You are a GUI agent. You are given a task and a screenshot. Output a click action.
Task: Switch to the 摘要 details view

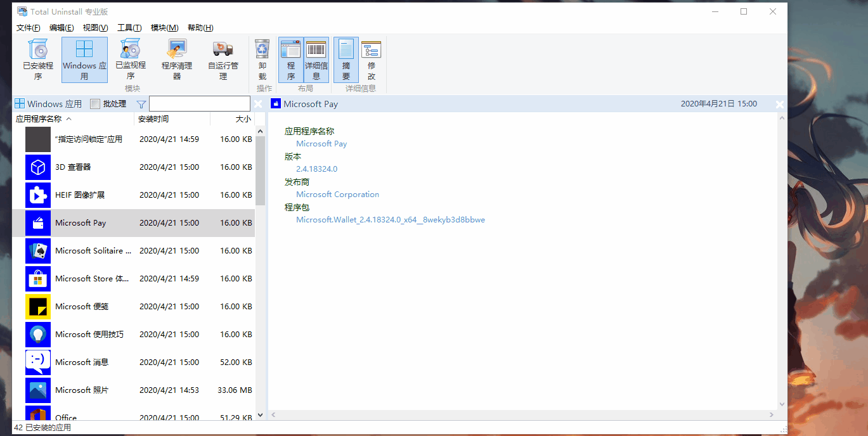click(346, 60)
